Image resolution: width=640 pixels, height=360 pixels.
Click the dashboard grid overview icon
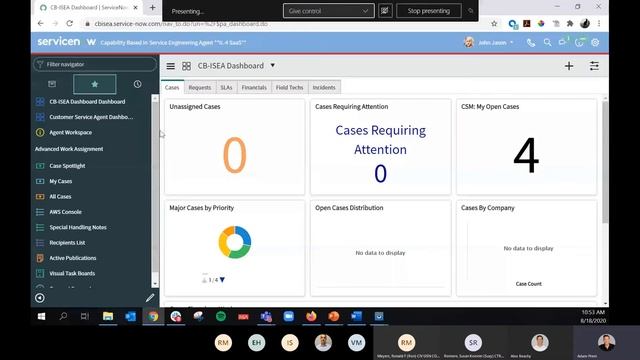click(x=186, y=66)
